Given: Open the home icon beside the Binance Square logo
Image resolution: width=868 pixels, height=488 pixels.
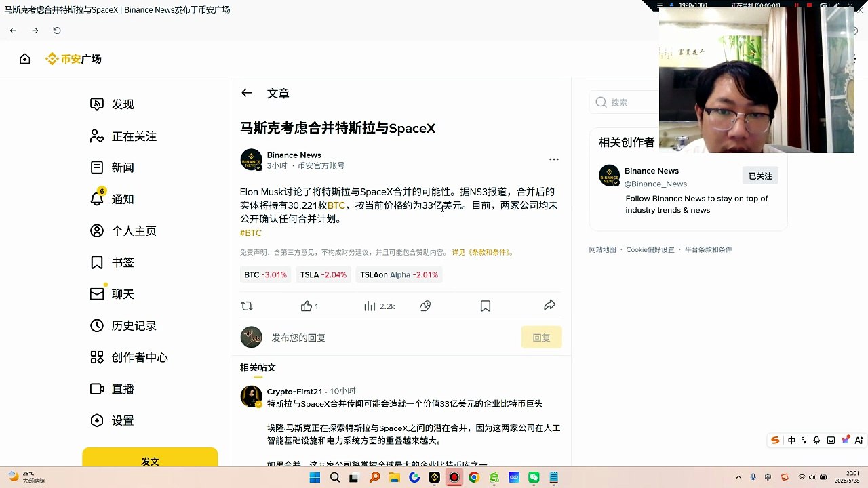Looking at the screenshot, I should click(x=25, y=59).
